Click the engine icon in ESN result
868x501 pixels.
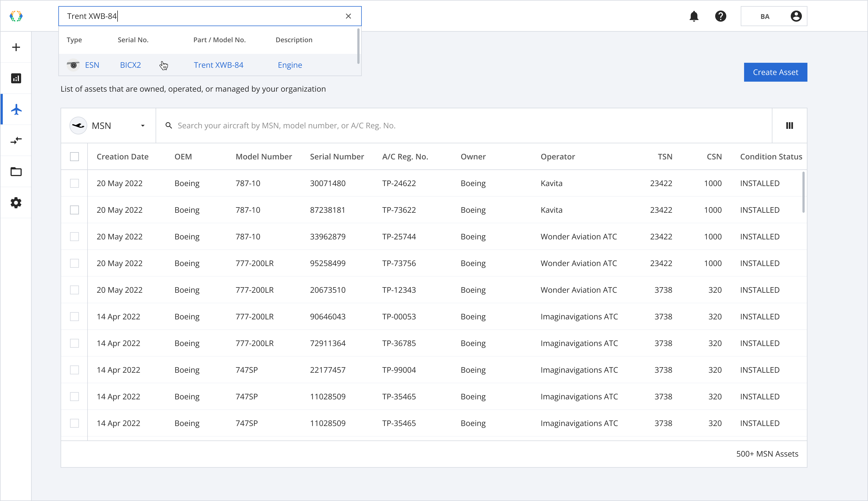73,65
